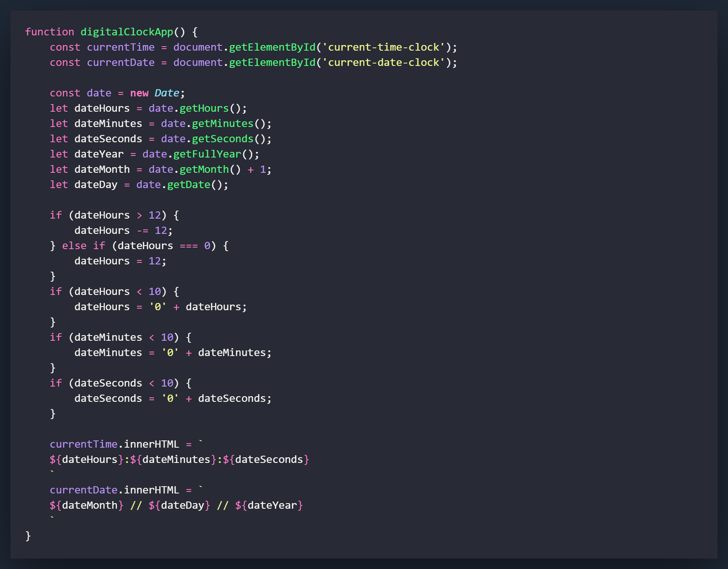Click the ${dateMinutes} template placeholder
Screen dimensions: 728x569
pos(174,460)
